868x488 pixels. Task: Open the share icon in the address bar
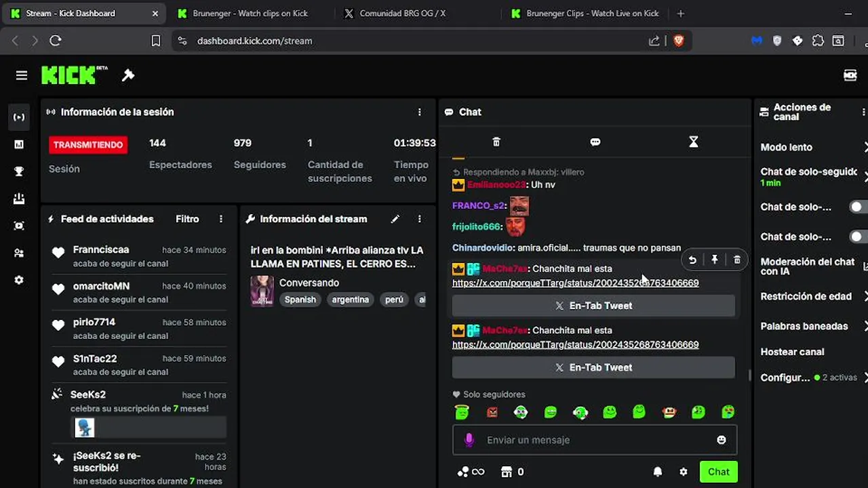tap(654, 41)
